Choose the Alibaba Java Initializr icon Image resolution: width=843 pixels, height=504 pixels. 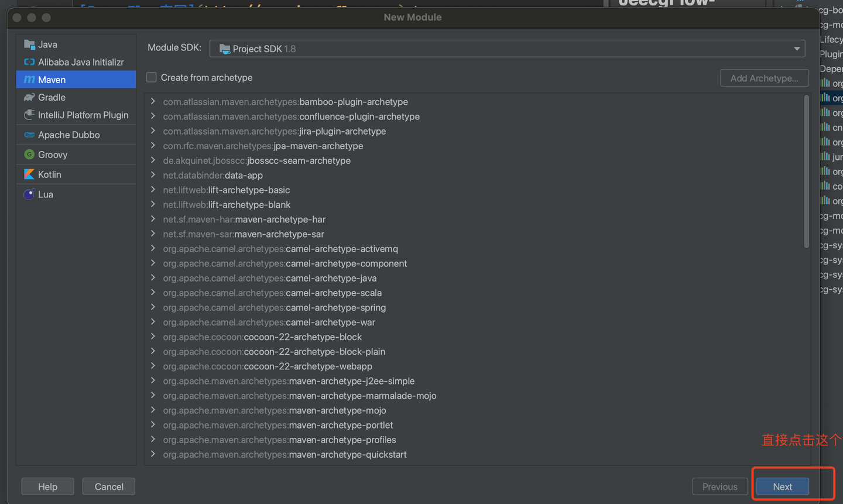pos(29,62)
